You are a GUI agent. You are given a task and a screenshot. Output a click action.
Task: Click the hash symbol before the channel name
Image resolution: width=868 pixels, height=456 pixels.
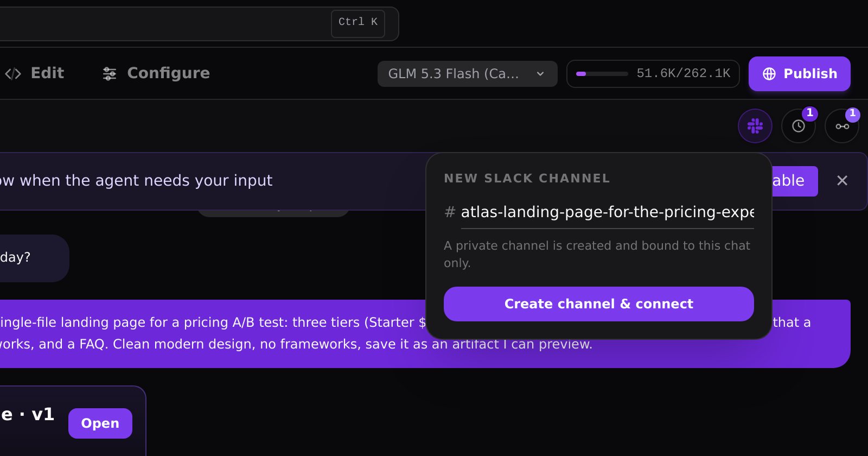tap(450, 212)
